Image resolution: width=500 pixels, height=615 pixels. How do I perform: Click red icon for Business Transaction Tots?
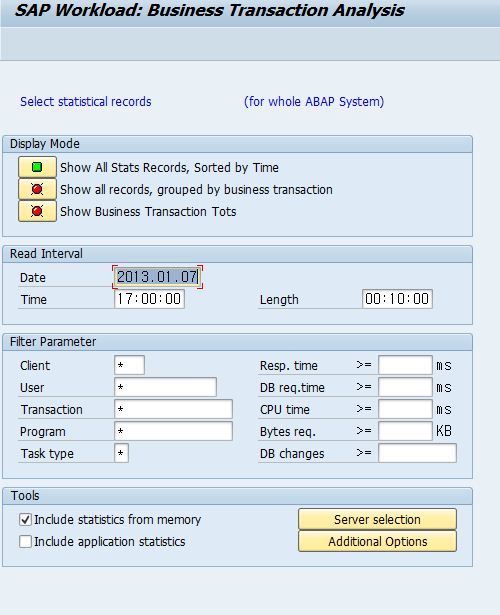[37, 211]
